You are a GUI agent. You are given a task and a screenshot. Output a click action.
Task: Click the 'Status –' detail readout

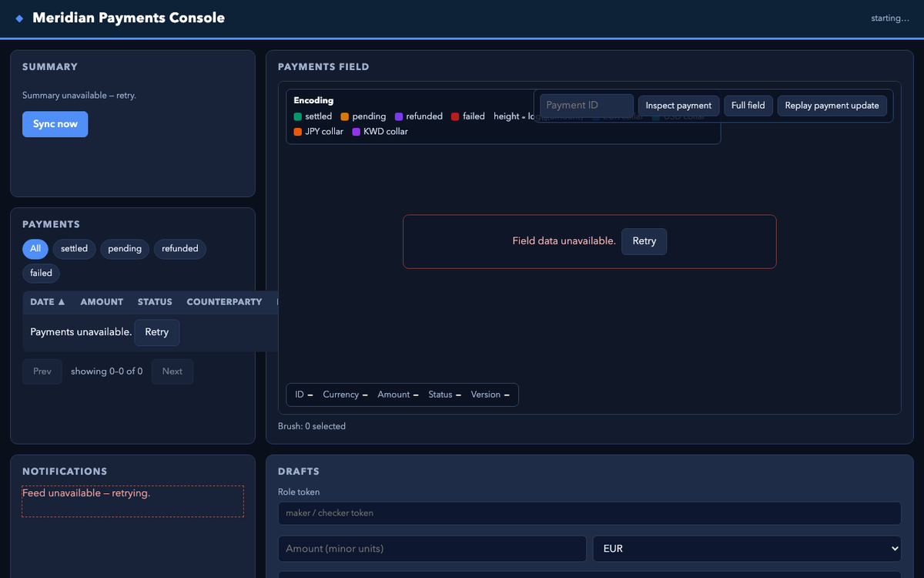[444, 395]
